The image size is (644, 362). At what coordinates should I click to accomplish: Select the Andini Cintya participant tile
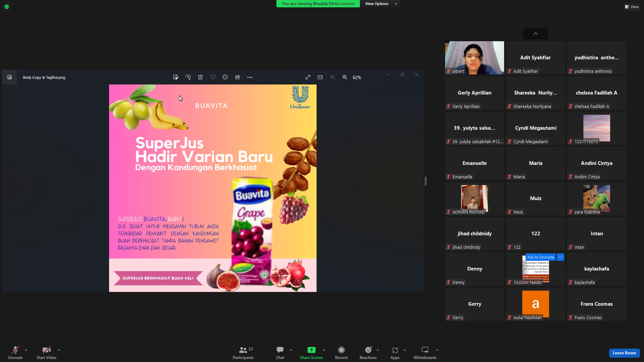[x=597, y=163]
